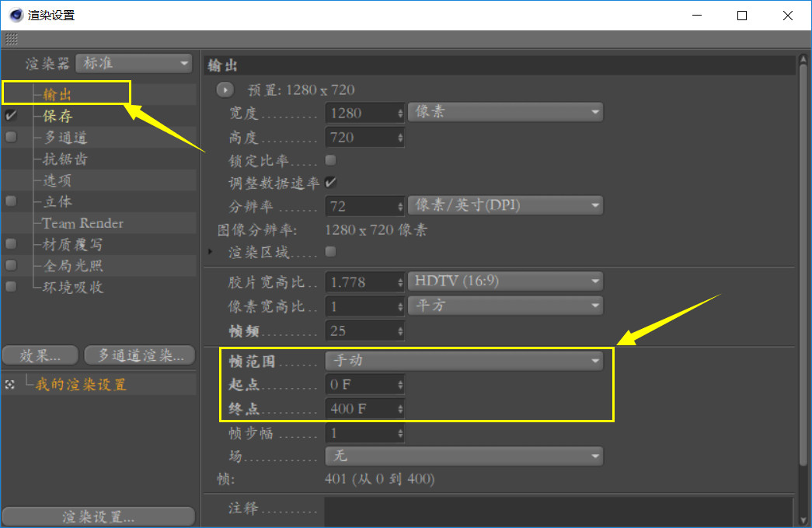Image resolution: width=812 pixels, height=528 pixels.
Task: Open the 渲染器 标准 dropdown
Action: (134, 63)
